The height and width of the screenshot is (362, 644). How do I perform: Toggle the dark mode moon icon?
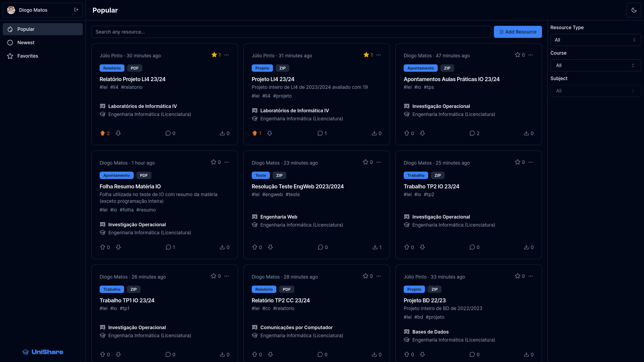tap(634, 10)
